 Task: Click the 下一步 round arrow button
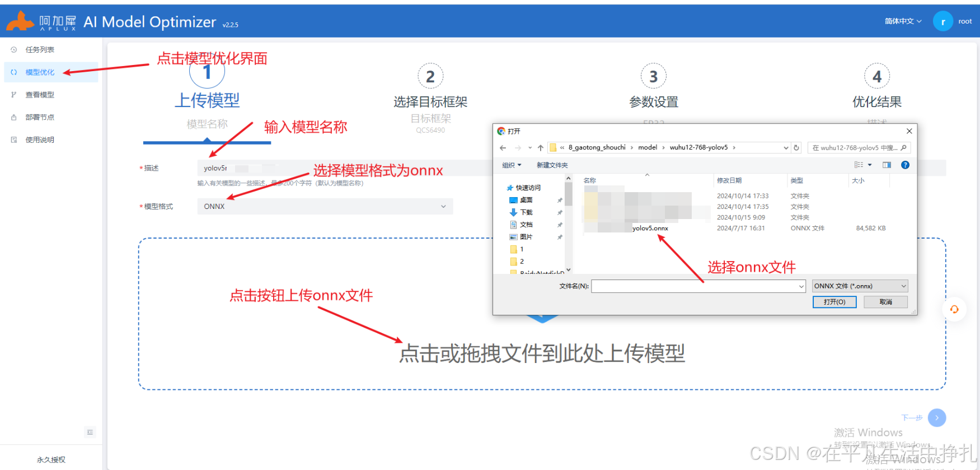click(x=937, y=418)
